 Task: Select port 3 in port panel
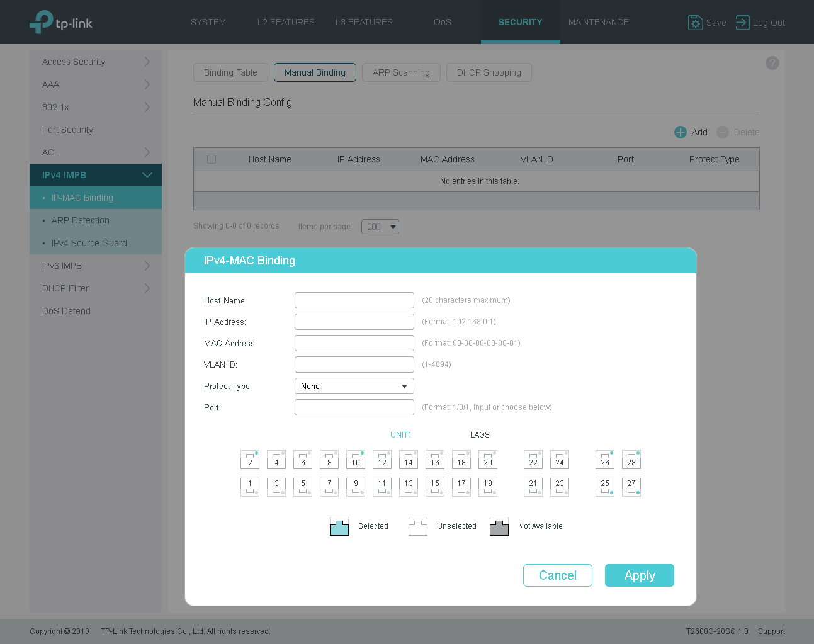coord(276,487)
